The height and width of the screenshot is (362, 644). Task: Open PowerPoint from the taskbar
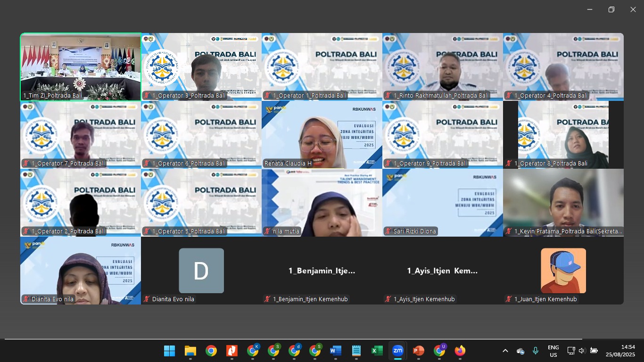point(419,351)
